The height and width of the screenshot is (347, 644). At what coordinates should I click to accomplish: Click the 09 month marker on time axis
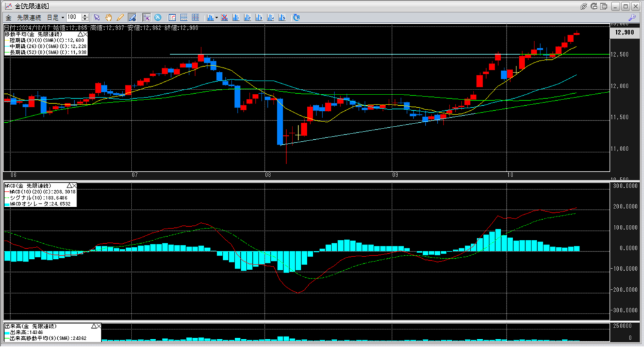395,174
